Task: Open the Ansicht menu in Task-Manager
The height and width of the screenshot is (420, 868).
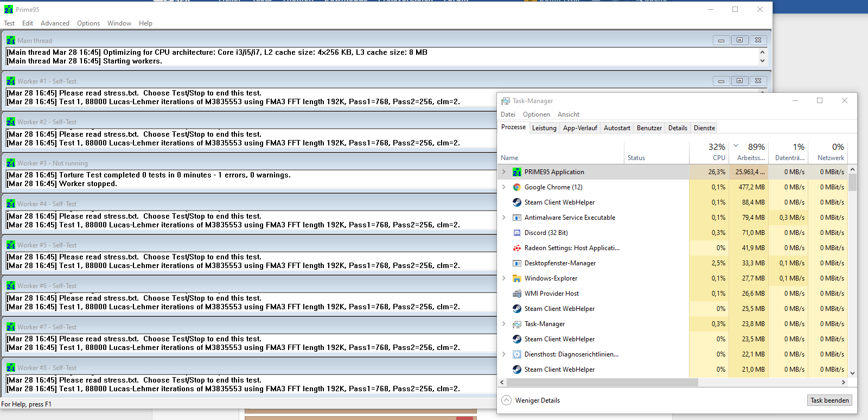Action: 569,114
